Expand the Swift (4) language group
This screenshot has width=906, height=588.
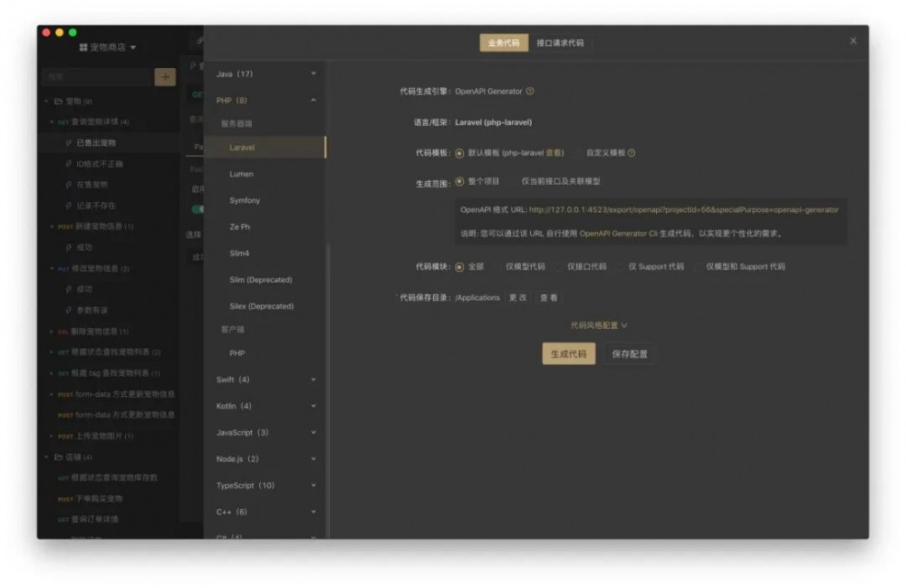235,379
